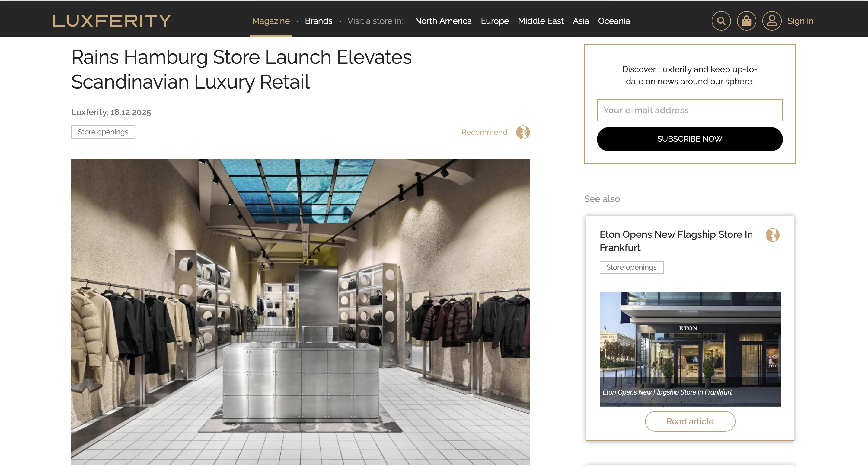The height and width of the screenshot is (467, 868).
Task: Open the Eton Frankfurt store thumbnail
Action: (x=690, y=350)
